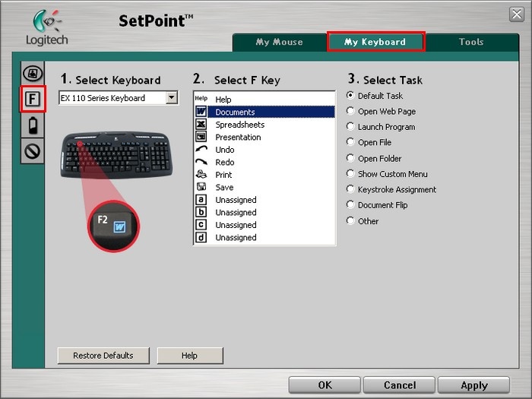The width and height of the screenshot is (532, 399).
Task: Switch to the My Mouse tab
Action: 279,42
